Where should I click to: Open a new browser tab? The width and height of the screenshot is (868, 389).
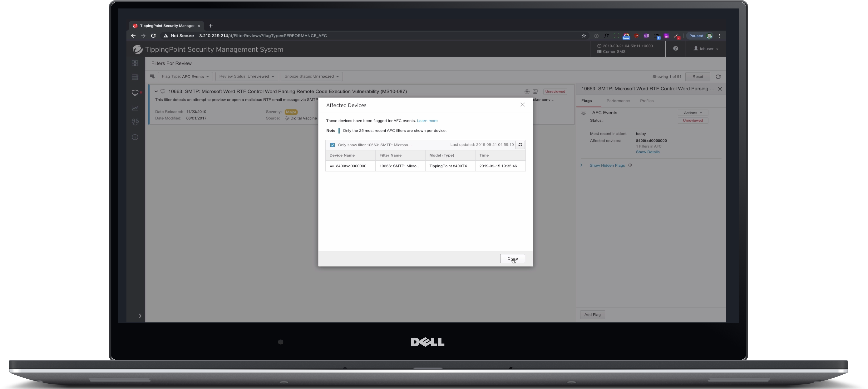click(x=211, y=26)
